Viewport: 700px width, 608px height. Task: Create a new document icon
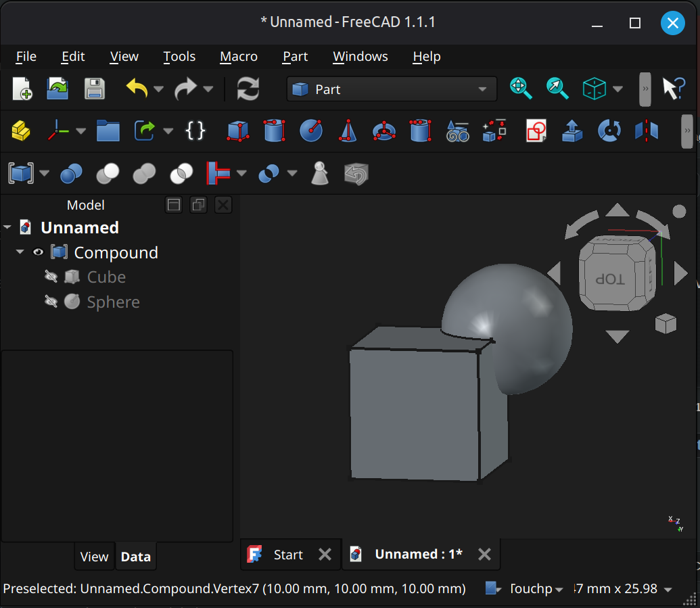click(22, 89)
